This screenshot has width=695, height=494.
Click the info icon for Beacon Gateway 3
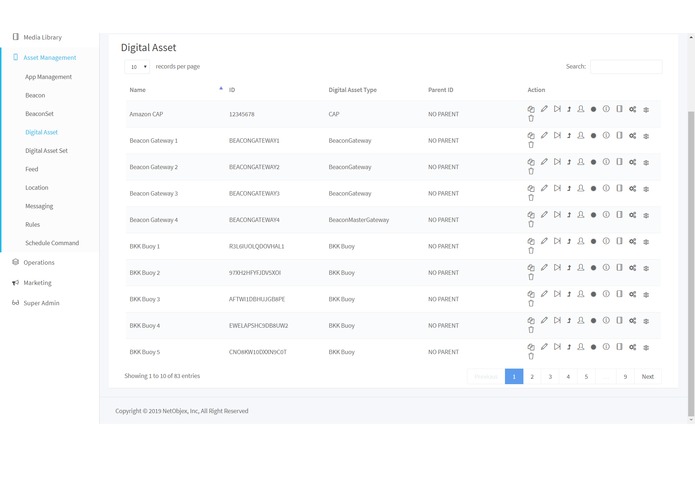click(x=606, y=188)
